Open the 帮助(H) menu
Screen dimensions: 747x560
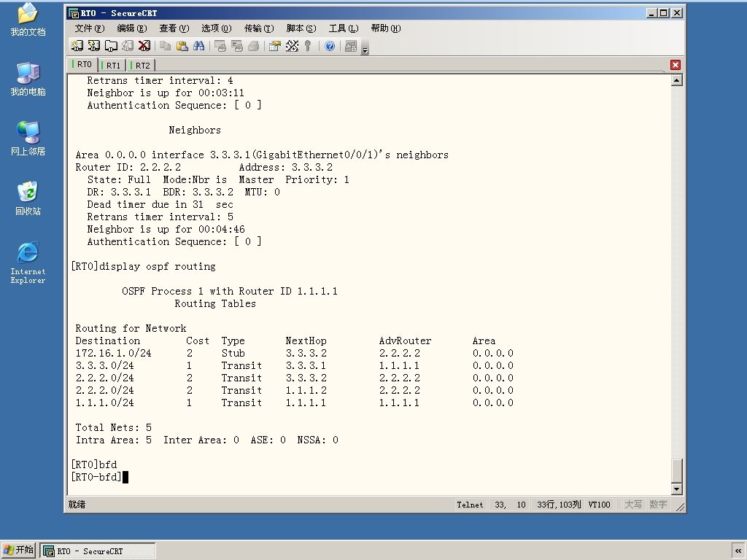pyautogui.click(x=386, y=28)
